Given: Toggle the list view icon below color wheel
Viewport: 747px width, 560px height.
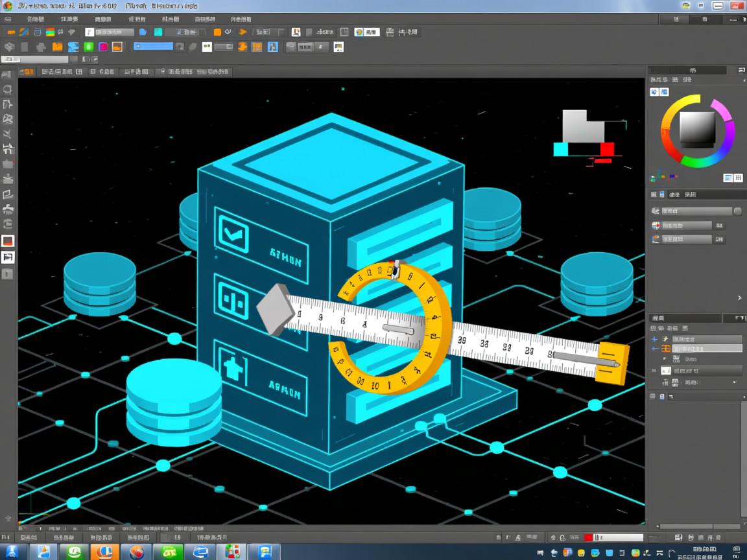Looking at the screenshot, I should [728, 178].
